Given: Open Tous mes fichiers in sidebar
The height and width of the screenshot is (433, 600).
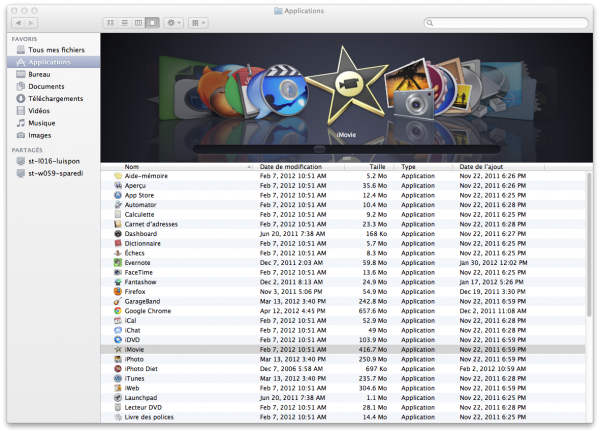Looking at the screenshot, I should (54, 50).
